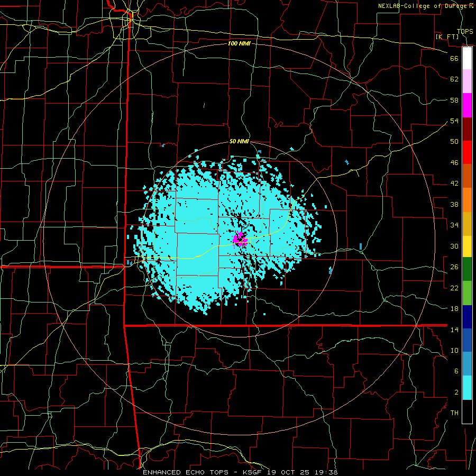
Task: Click the "TOPS" legend heading
Action: (x=465, y=32)
